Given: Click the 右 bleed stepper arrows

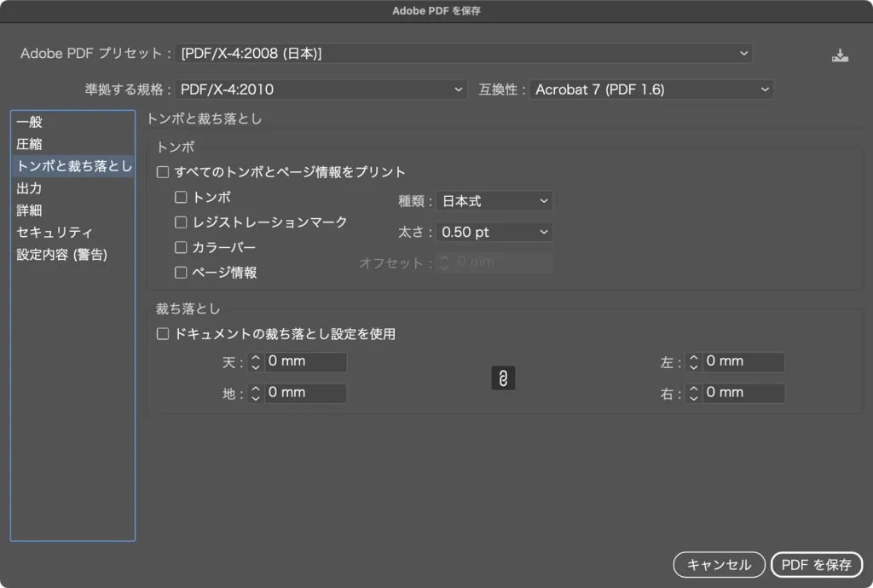Looking at the screenshot, I should [693, 394].
